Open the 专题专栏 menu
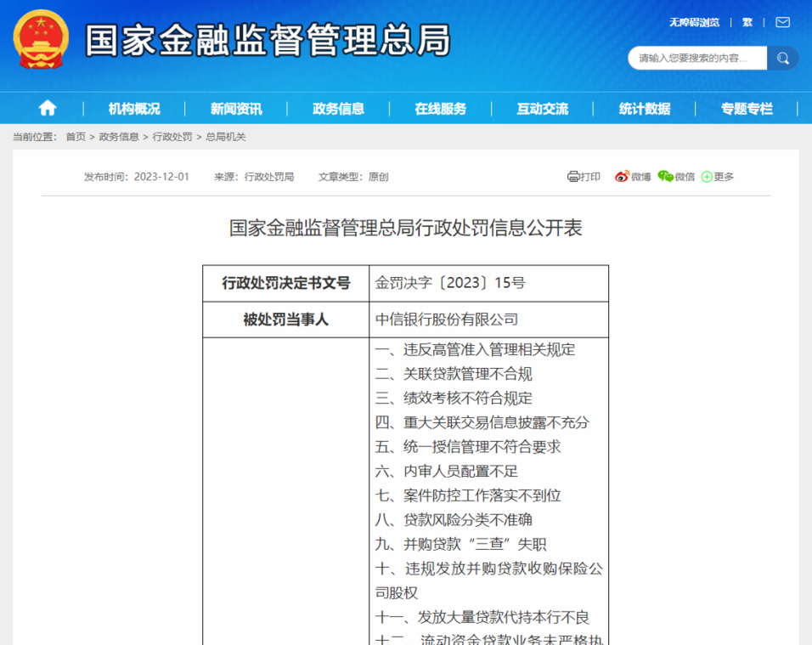 point(747,109)
